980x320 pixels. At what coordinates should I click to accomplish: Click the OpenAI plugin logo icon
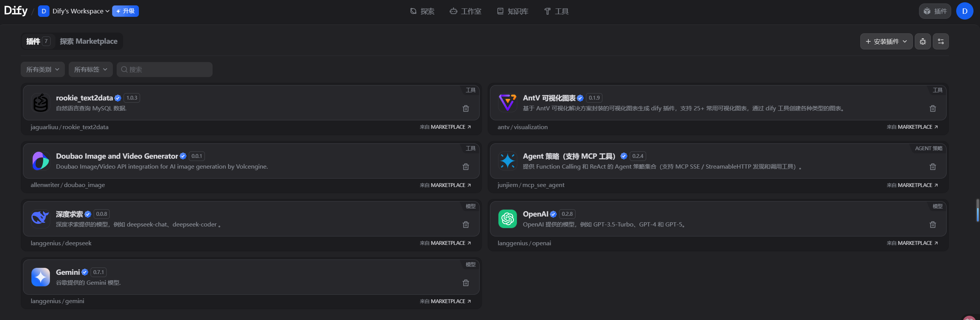pyautogui.click(x=507, y=219)
